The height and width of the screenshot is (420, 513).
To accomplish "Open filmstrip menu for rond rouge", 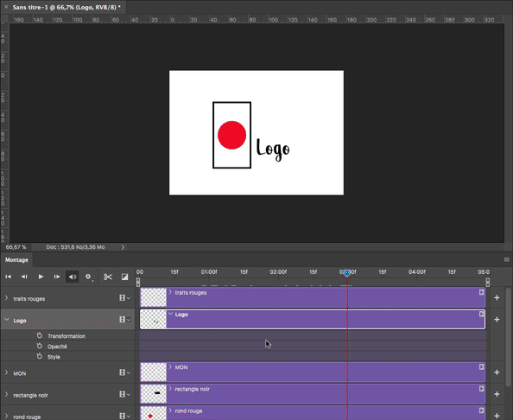I will point(124,416).
